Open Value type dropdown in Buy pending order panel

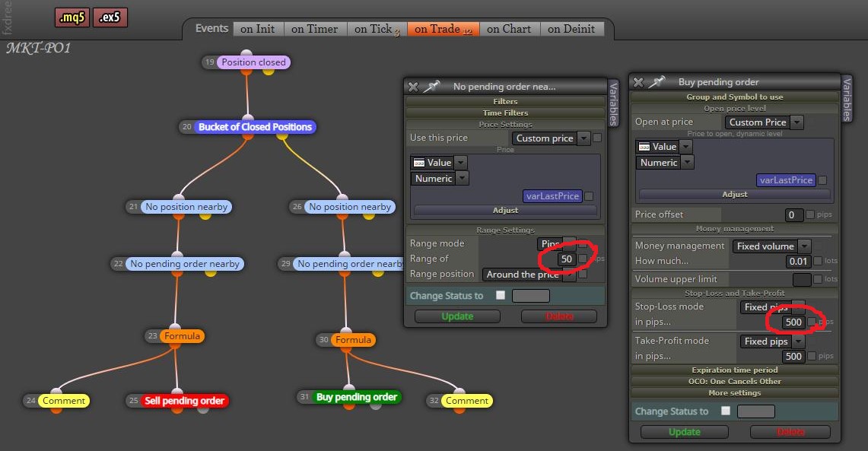coord(663,147)
